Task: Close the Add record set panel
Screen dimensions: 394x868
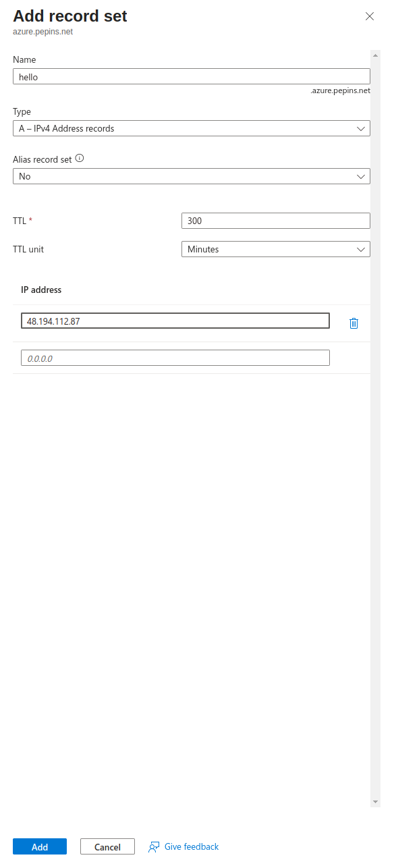Action: [370, 16]
